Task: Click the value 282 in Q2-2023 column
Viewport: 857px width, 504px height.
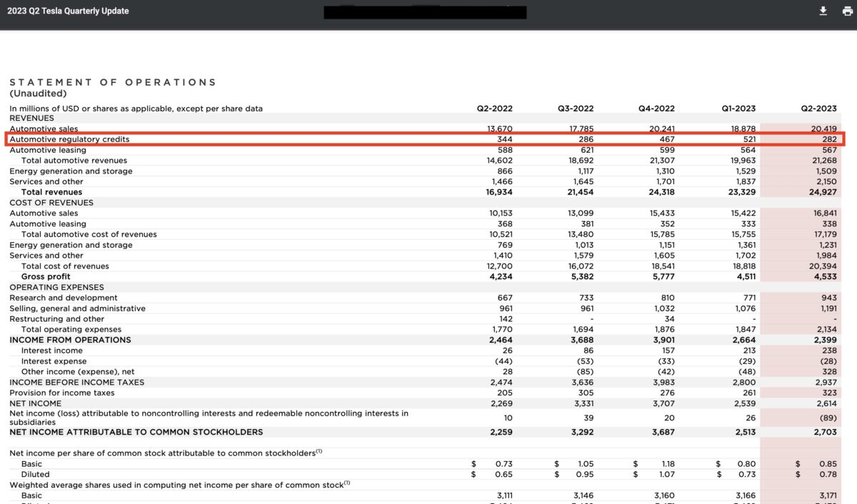Action: 829,139
